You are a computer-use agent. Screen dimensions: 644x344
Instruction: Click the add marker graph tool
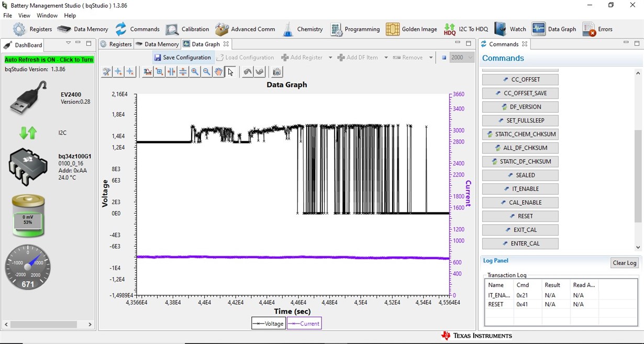click(118, 72)
